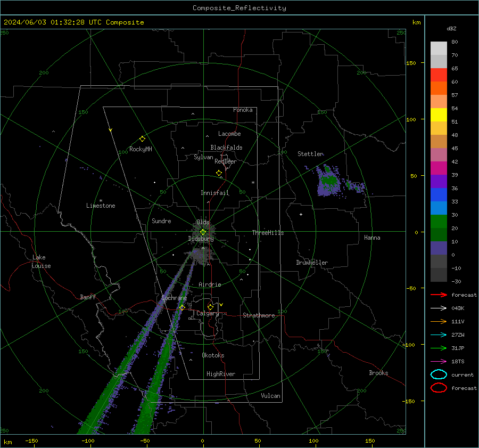Click the Ponoka town label
This screenshot has height=448, width=479.
[243, 110]
